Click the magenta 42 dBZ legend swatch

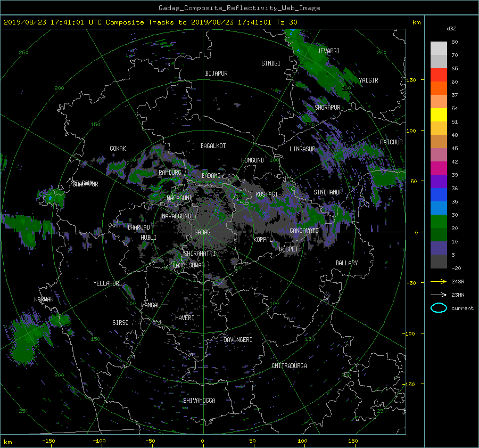(x=439, y=168)
